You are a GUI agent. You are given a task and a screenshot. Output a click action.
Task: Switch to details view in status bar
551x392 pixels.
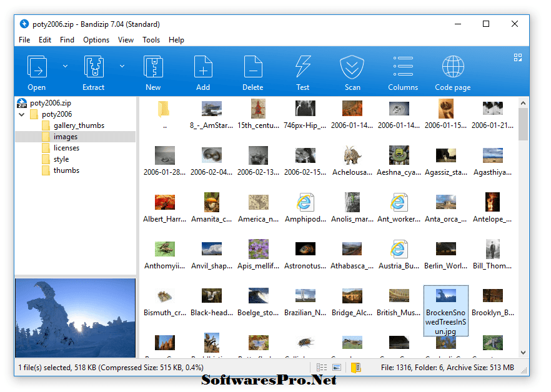pos(323,368)
